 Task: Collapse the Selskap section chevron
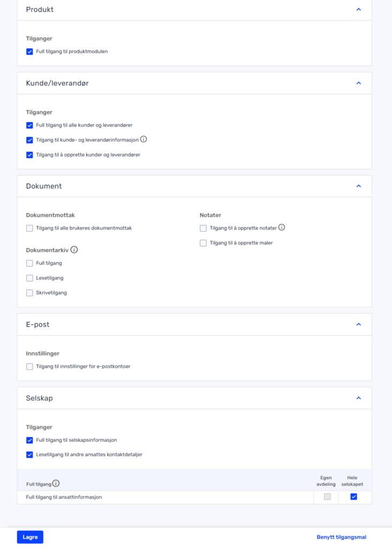(358, 398)
